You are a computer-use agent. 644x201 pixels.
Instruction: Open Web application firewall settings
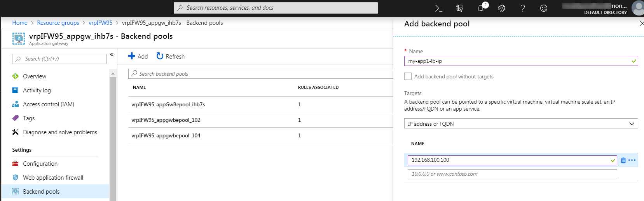[x=53, y=178]
